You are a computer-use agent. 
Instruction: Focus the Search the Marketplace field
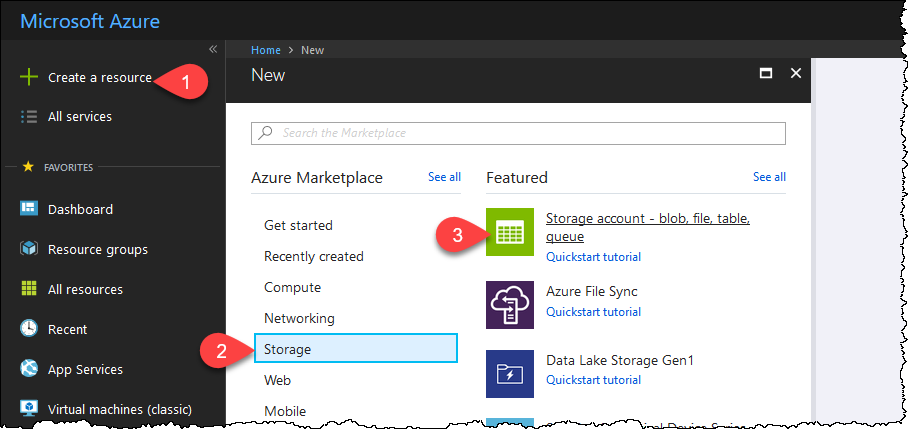pos(518,133)
